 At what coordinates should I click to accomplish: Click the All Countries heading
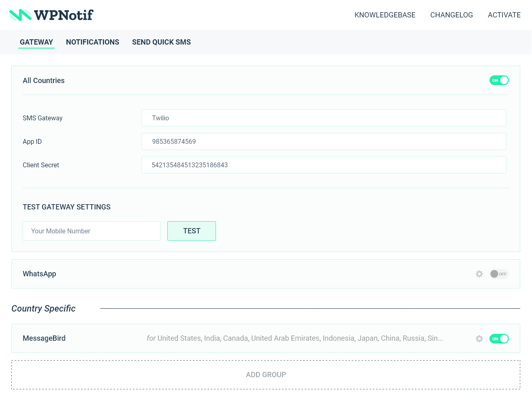[x=44, y=81]
